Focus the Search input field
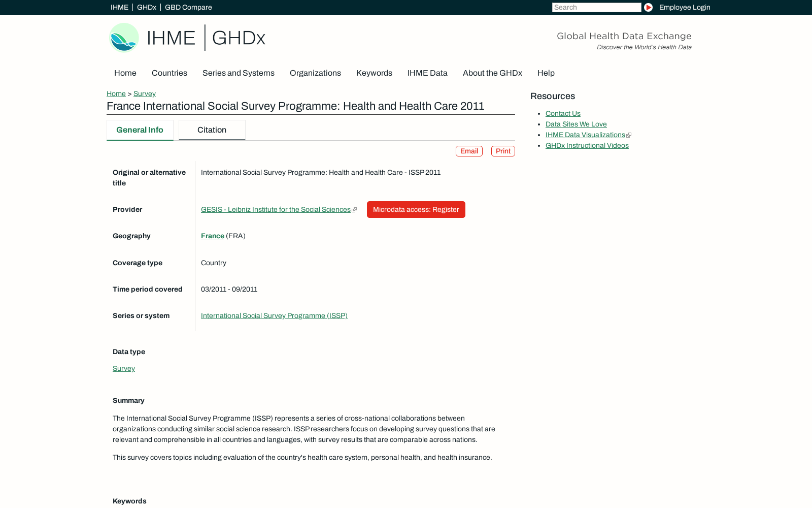This screenshot has width=812, height=508. coord(596,7)
